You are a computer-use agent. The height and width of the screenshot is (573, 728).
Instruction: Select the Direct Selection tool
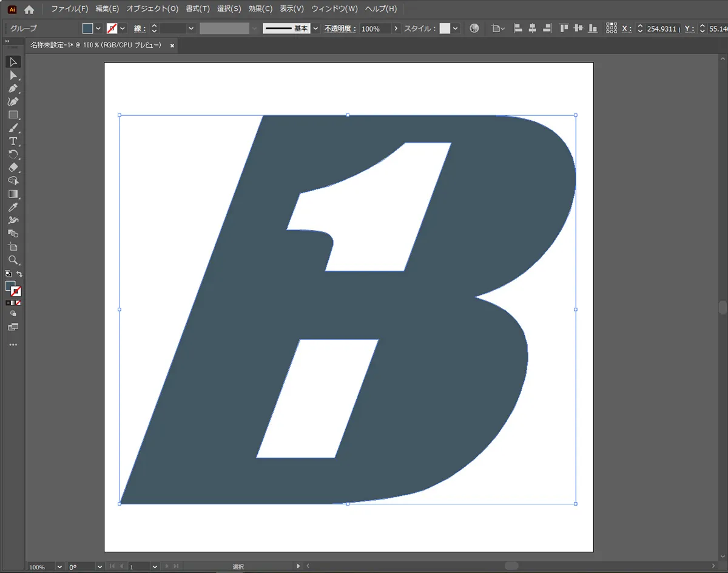[13, 75]
